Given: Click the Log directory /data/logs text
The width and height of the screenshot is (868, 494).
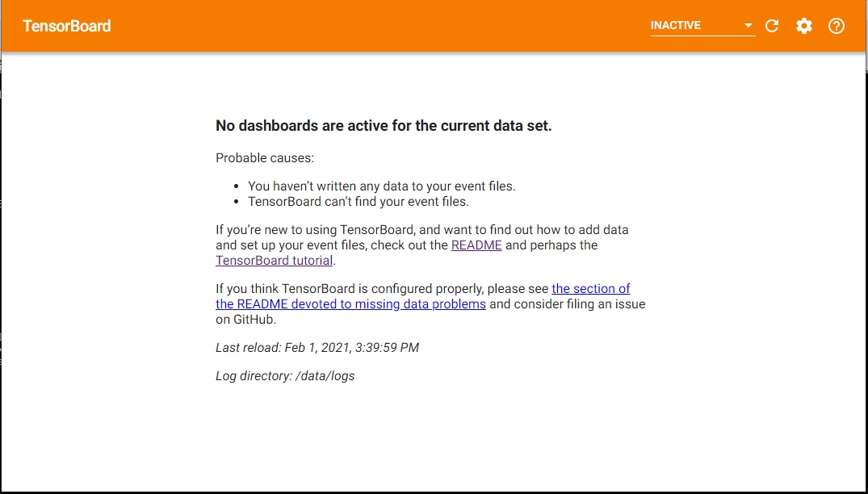Looking at the screenshot, I should point(285,376).
